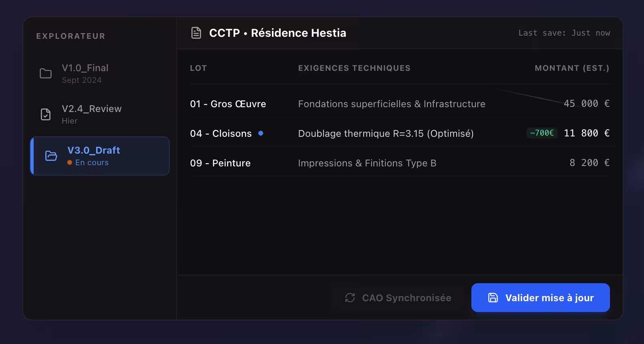Select the V2.4_Review entry
The height and width of the screenshot is (344, 644).
pyautogui.click(x=100, y=114)
